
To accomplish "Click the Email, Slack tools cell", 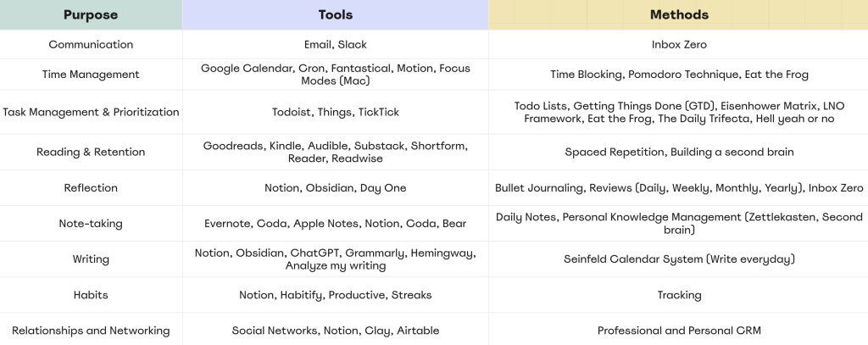I will tap(336, 44).
